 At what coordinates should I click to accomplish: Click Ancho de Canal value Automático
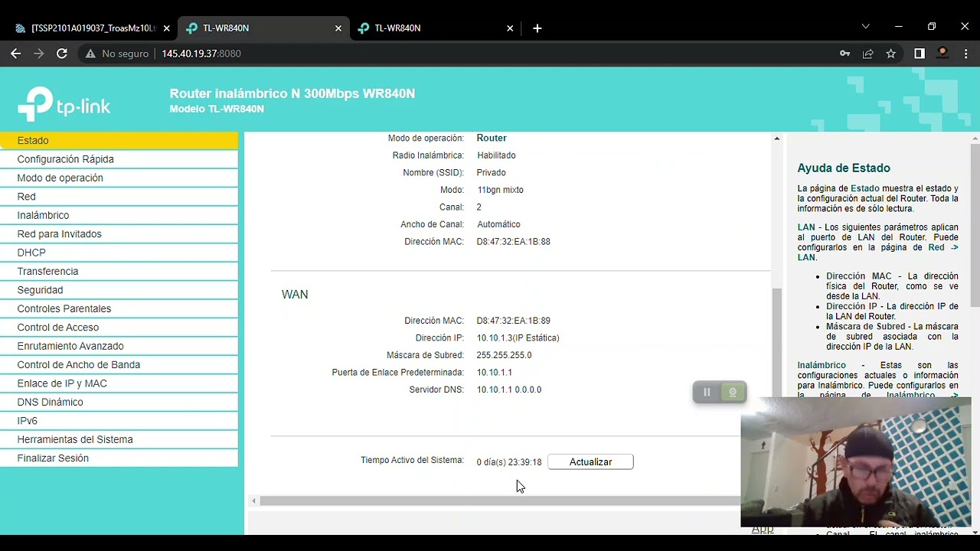tap(498, 224)
